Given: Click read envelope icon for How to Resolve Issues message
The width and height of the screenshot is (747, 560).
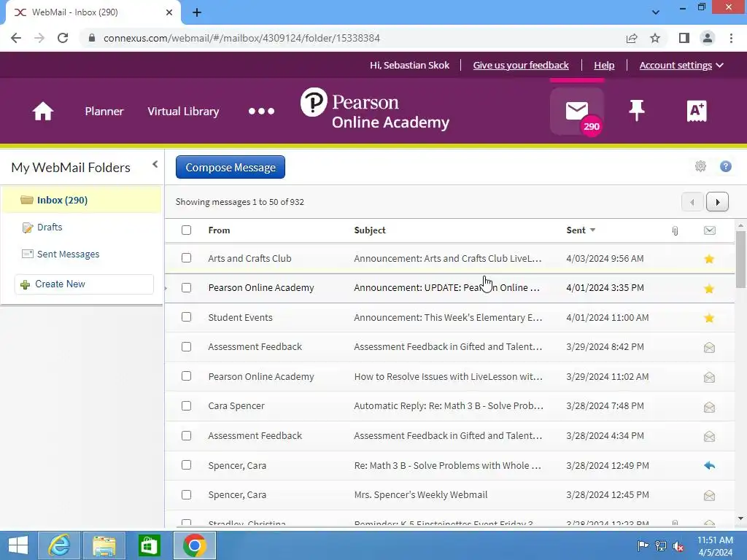Looking at the screenshot, I should click(709, 377).
